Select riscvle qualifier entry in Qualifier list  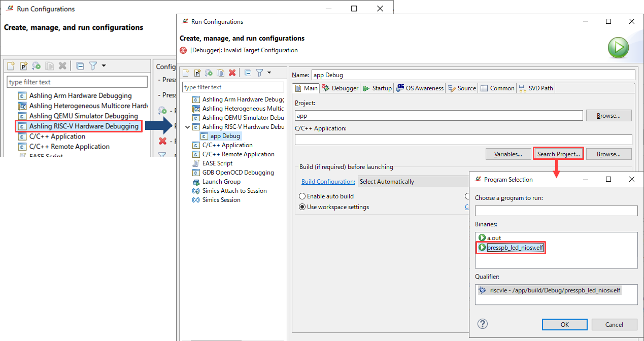(x=550, y=290)
